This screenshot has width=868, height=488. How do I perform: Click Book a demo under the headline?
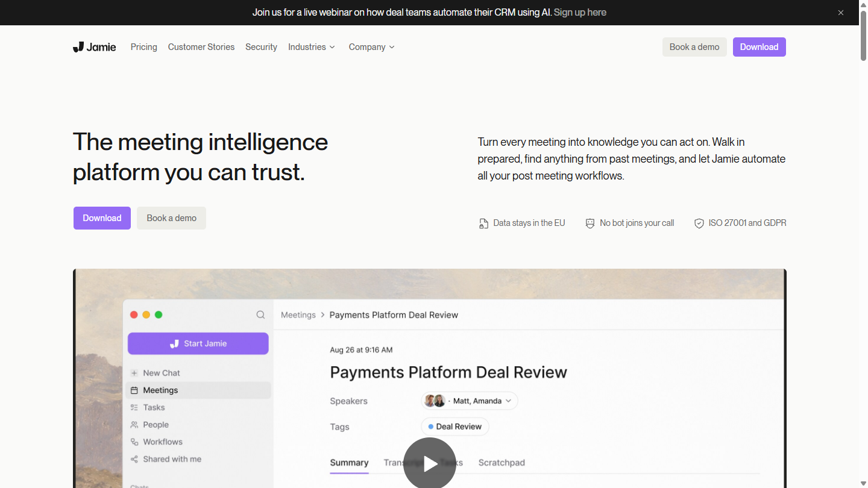click(172, 218)
